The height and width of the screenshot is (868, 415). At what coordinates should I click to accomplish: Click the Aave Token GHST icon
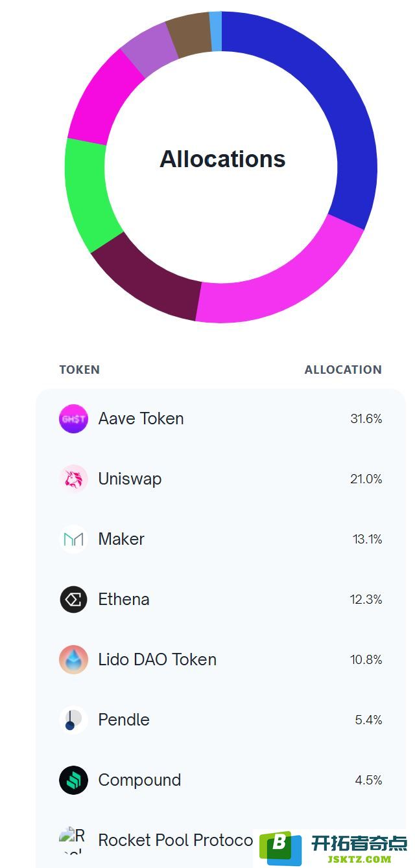[73, 418]
